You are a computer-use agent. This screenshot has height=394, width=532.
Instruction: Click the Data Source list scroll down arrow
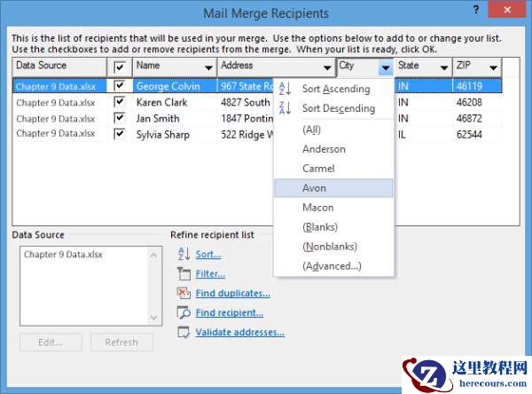coord(153,317)
